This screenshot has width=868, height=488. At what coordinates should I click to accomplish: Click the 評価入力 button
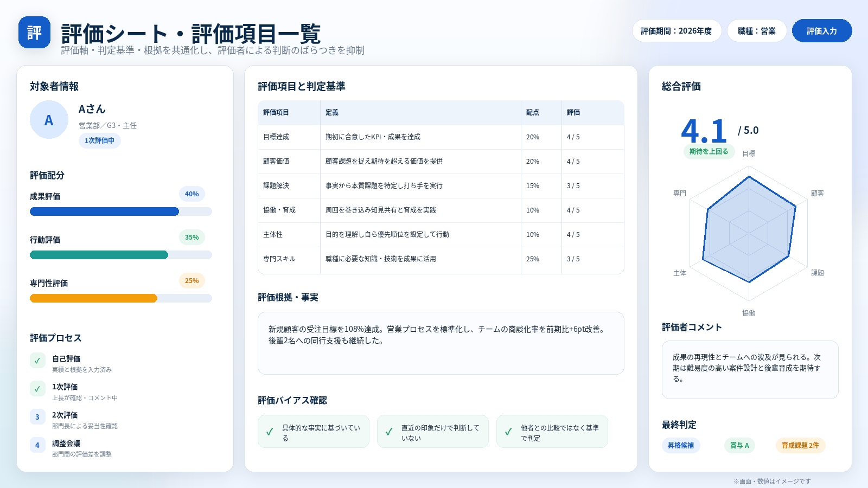pyautogui.click(x=822, y=31)
